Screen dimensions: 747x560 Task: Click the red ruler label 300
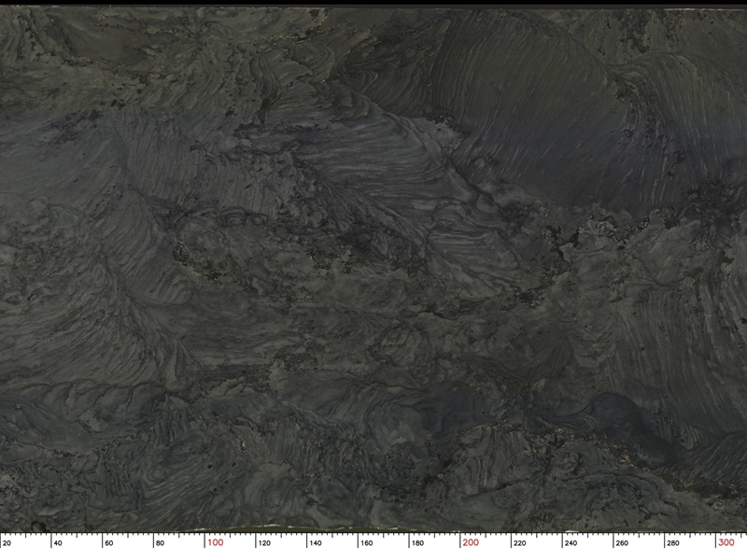726,542
